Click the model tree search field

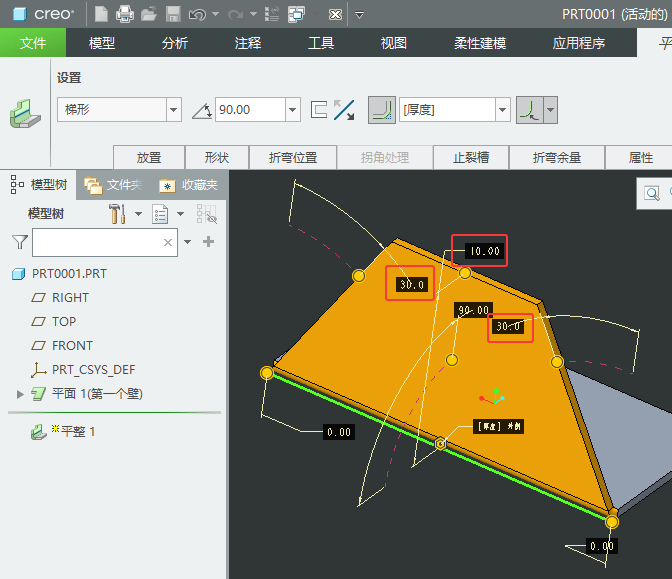[x=105, y=243]
